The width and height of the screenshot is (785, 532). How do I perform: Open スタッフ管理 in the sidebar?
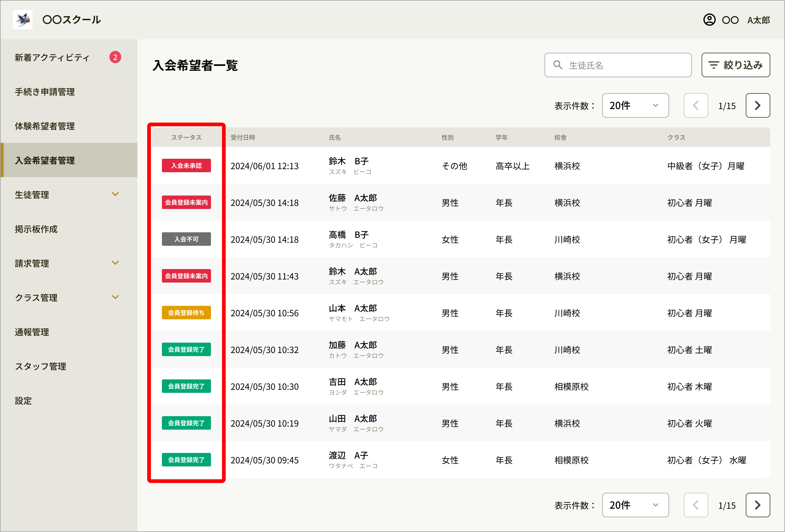coord(69,366)
